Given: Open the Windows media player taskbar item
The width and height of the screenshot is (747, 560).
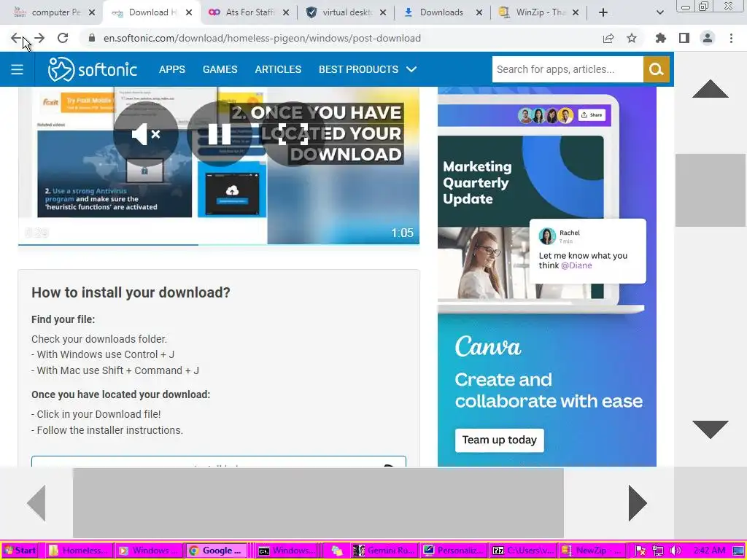Looking at the screenshot, I should click(x=148, y=551).
